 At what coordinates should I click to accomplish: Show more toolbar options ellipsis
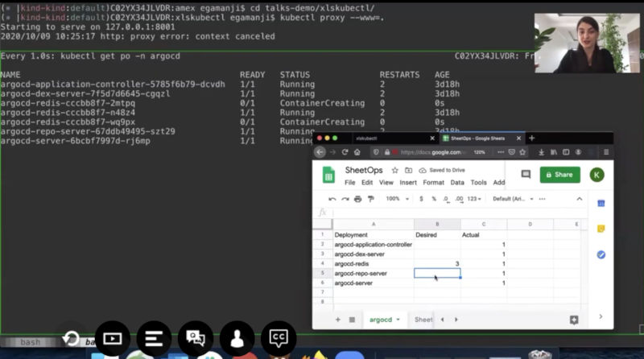pos(542,199)
